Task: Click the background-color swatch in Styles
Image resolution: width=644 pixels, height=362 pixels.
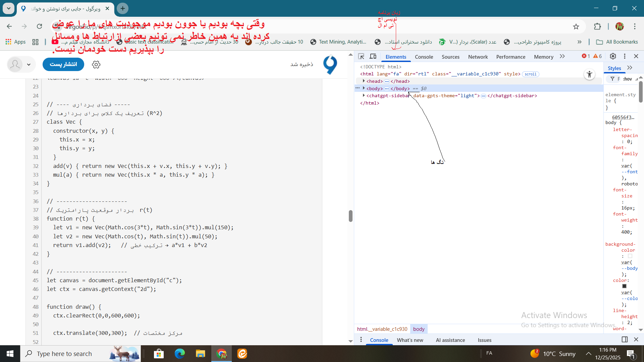Action: [630, 256]
